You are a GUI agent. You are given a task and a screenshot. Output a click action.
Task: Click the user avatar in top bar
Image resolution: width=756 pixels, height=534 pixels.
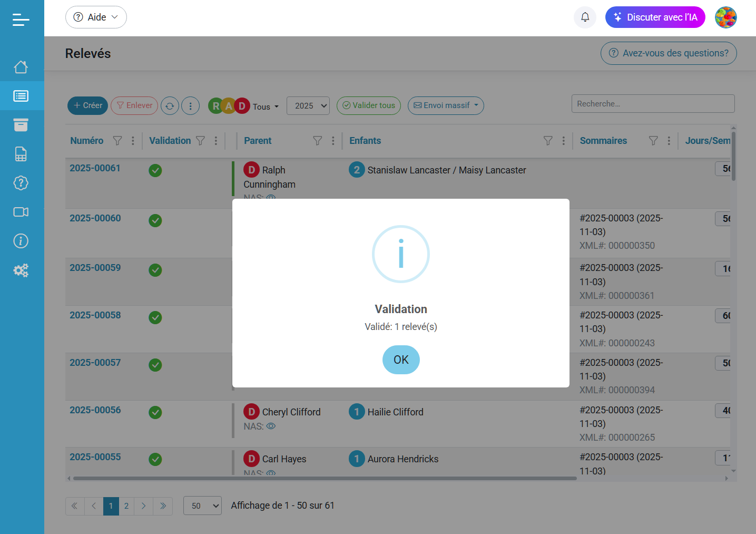(725, 17)
